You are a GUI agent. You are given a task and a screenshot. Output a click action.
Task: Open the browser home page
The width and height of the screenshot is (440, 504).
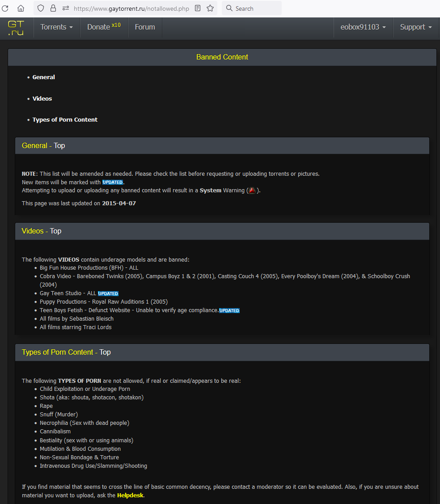click(x=21, y=8)
